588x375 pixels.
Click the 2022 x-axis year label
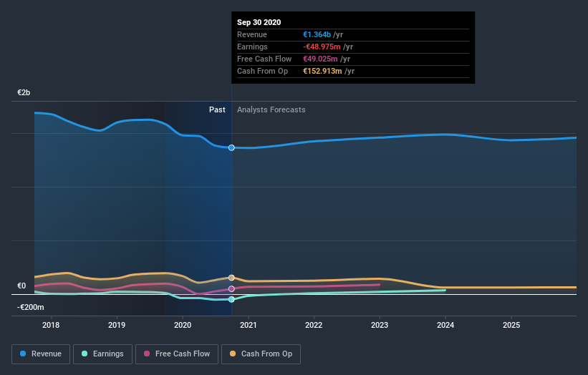(314, 325)
